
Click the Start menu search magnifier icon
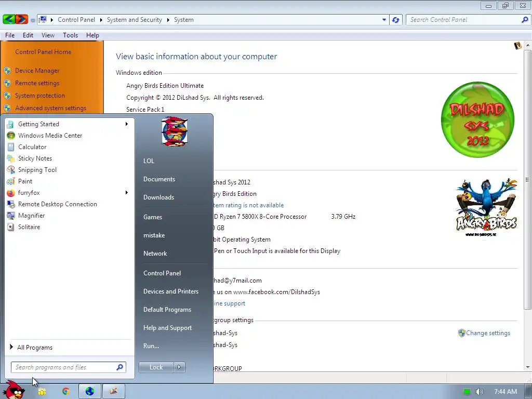pyautogui.click(x=119, y=367)
